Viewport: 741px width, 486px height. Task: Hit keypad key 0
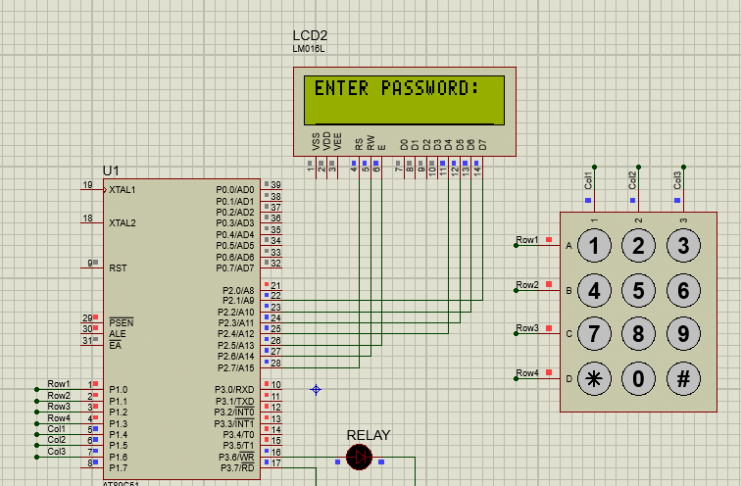[x=638, y=378]
